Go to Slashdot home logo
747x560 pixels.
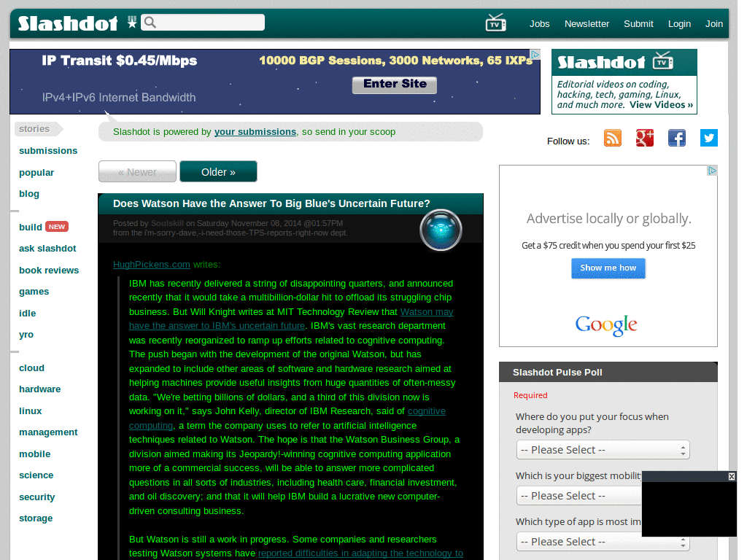pyautogui.click(x=68, y=23)
